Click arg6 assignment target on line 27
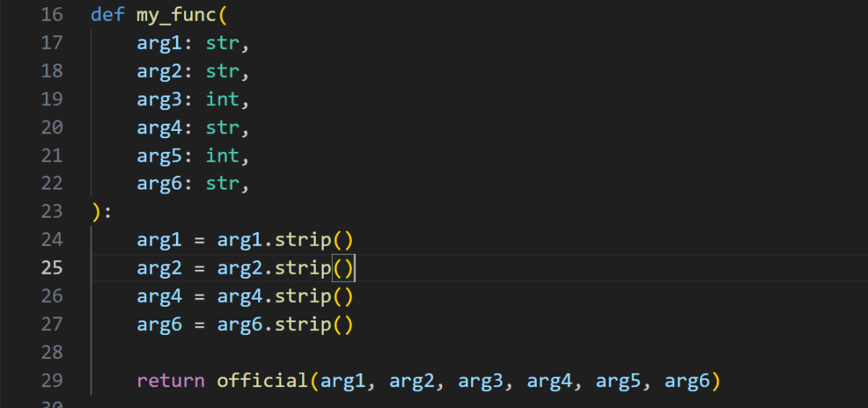The width and height of the screenshot is (868, 408). coord(159,324)
